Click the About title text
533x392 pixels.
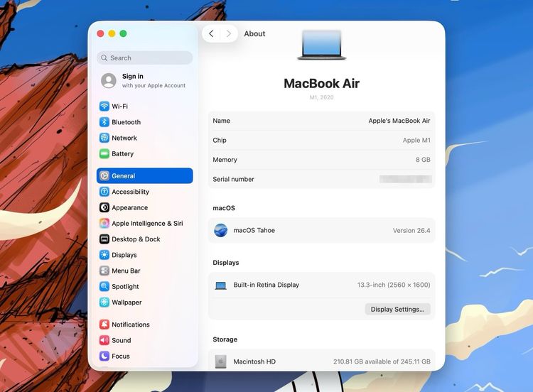pyautogui.click(x=254, y=33)
